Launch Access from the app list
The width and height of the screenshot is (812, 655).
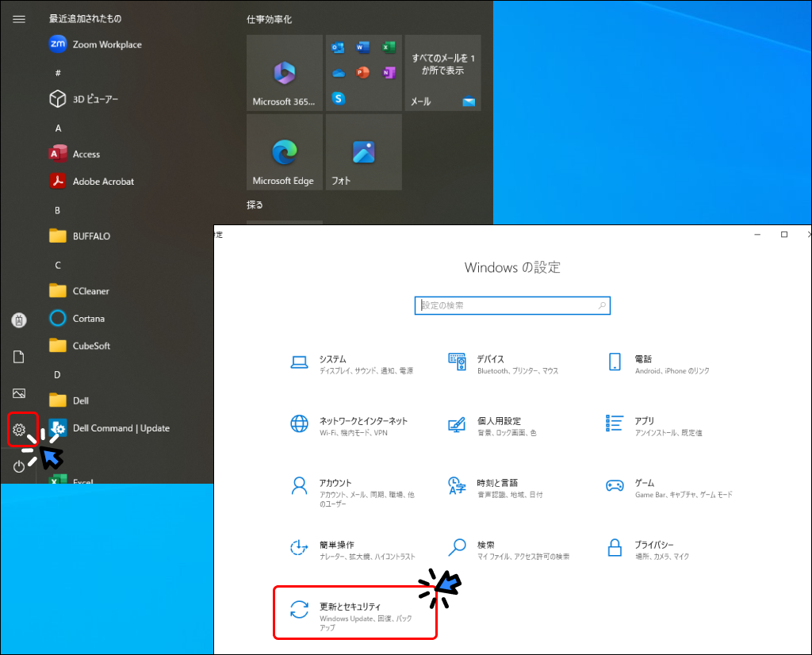[x=75, y=154]
